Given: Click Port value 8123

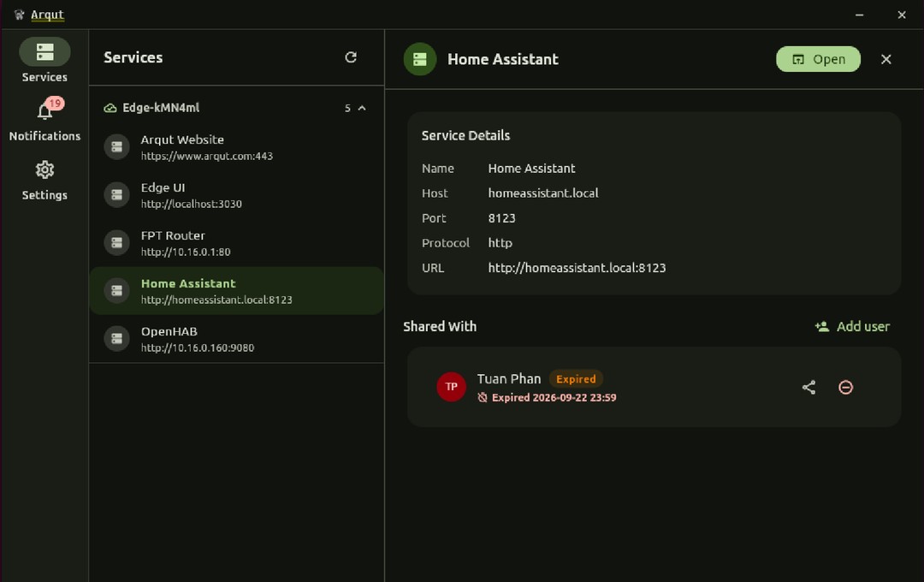Looking at the screenshot, I should [x=501, y=218].
